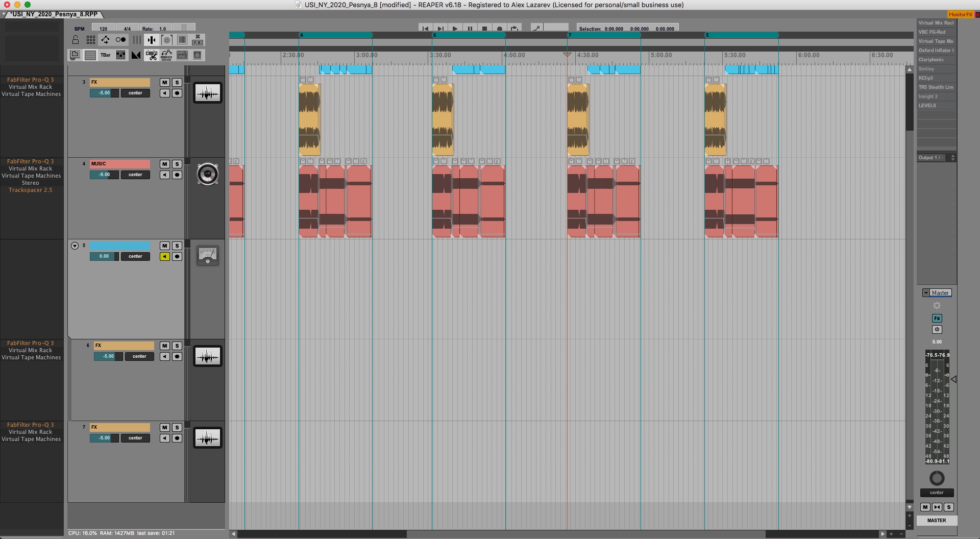Toggle auto-crossfade circles icon
The image size is (980, 539).
121,40
